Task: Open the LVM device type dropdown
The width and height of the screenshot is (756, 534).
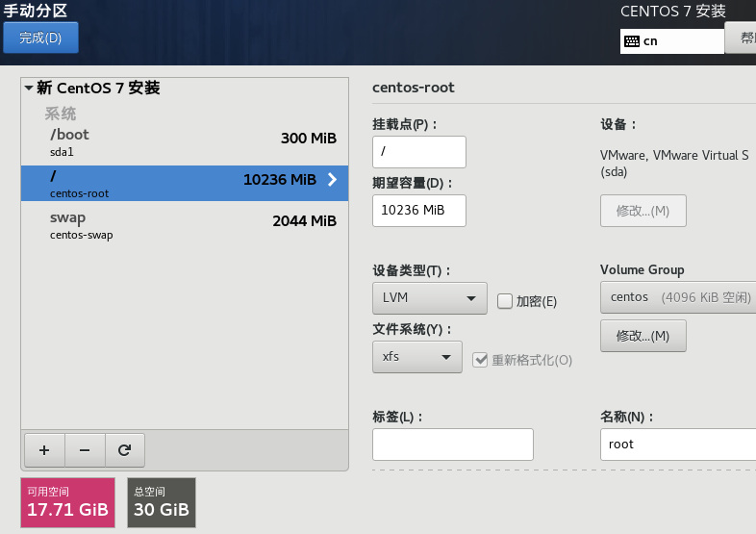Action: pyautogui.click(x=430, y=298)
